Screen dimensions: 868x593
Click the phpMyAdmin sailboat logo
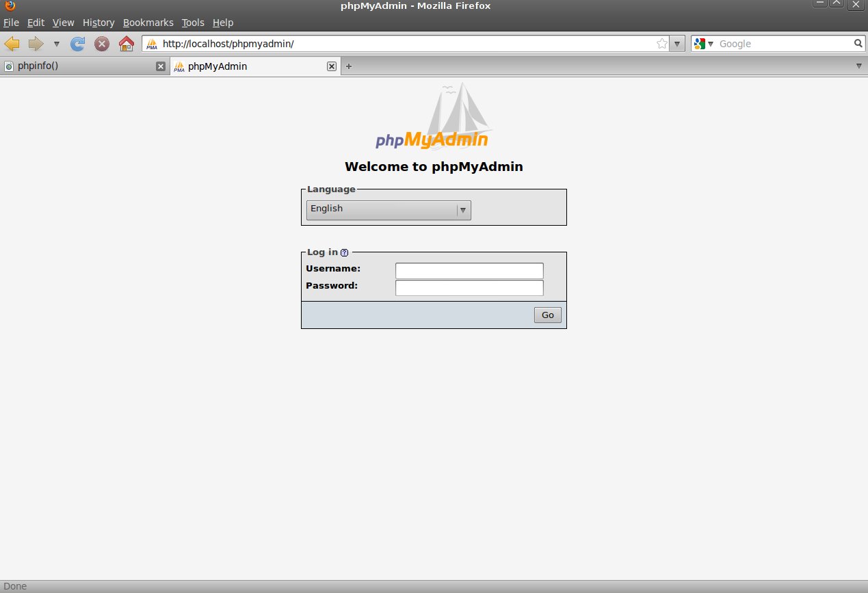[434, 116]
